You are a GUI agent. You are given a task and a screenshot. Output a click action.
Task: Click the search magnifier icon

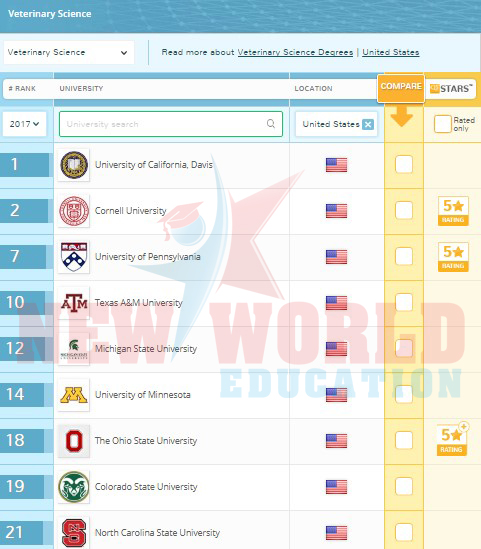click(271, 124)
